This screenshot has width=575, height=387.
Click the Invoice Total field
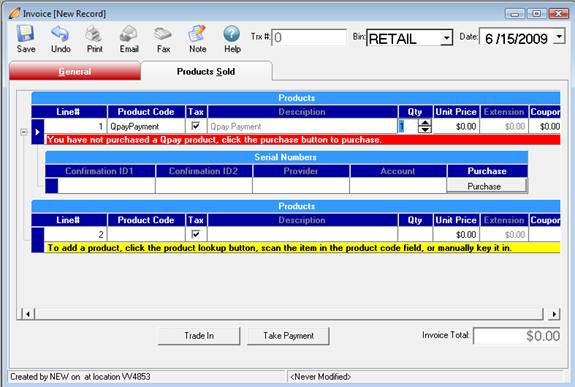click(517, 336)
